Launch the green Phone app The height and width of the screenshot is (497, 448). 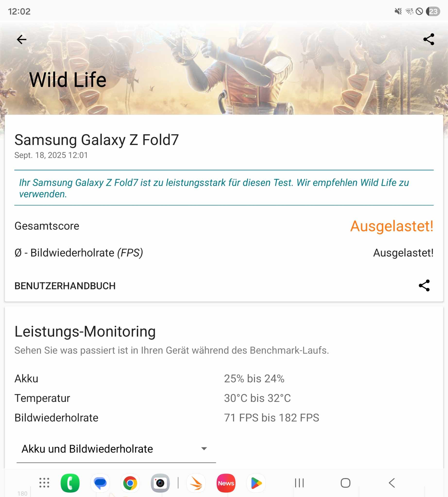[70, 483]
